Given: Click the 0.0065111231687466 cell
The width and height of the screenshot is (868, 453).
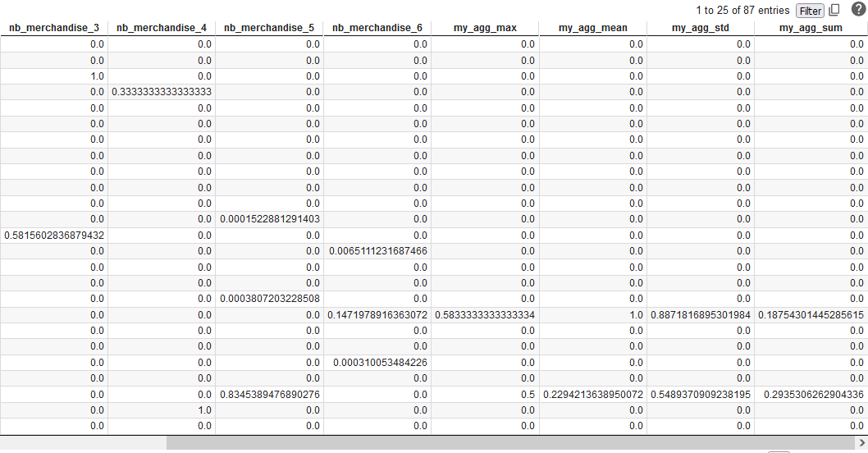Looking at the screenshot, I should [x=377, y=250].
